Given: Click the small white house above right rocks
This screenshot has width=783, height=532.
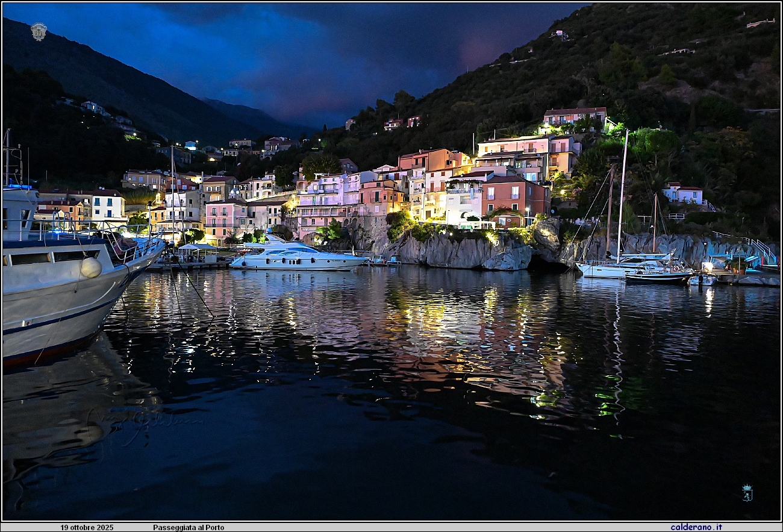Looking at the screenshot, I should [x=682, y=193].
